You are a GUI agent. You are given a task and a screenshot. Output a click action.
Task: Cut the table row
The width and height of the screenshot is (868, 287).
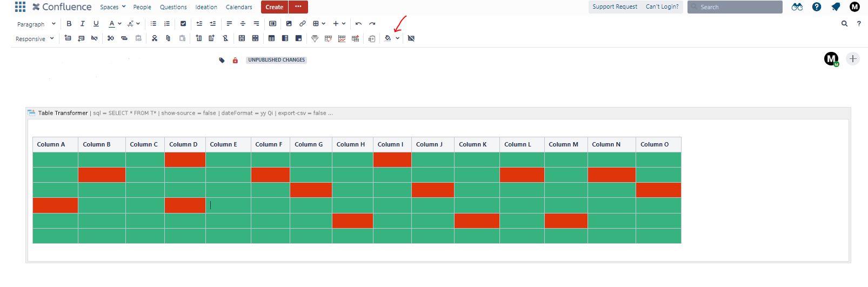coord(111,38)
